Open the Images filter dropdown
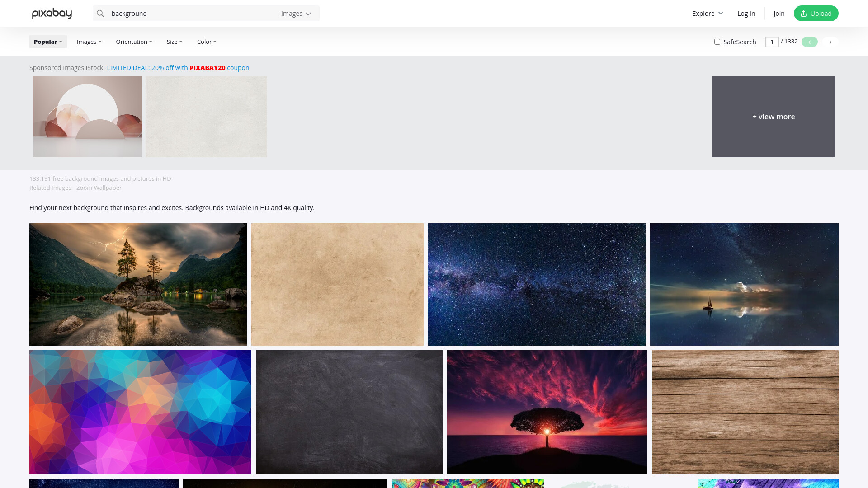Viewport: 868px width, 488px height. point(89,42)
